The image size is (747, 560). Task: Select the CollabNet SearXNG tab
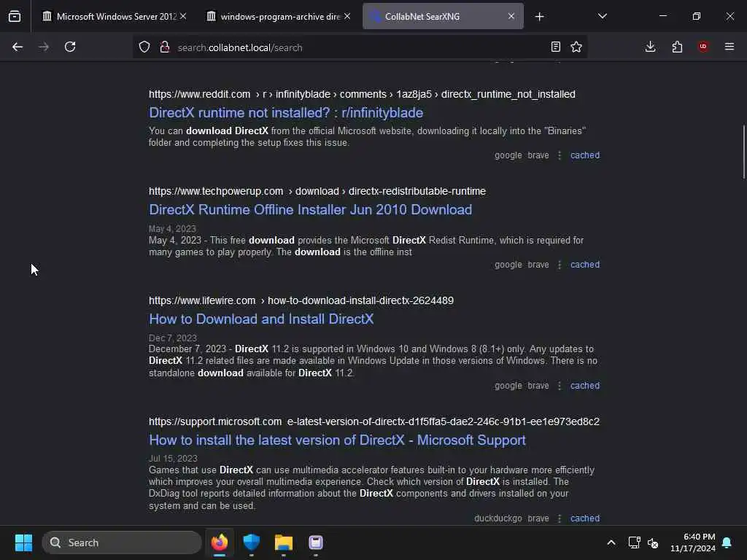click(x=443, y=16)
